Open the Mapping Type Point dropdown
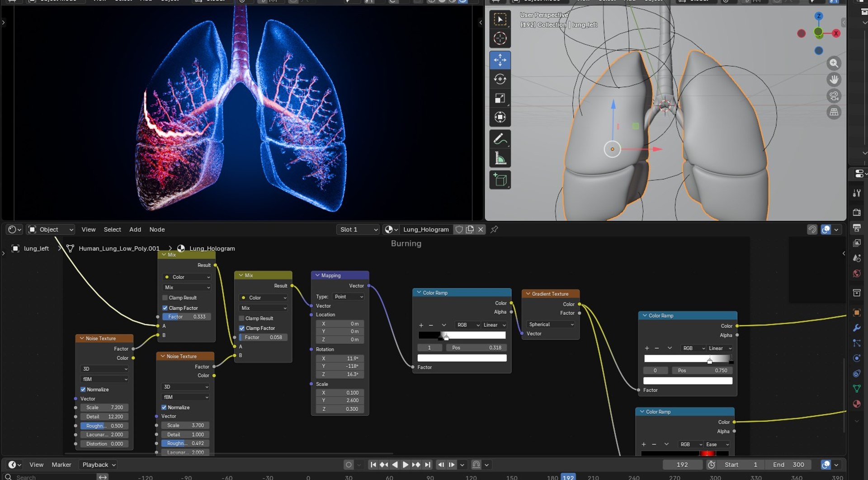Viewport: 868px width, 480px height. tap(349, 297)
